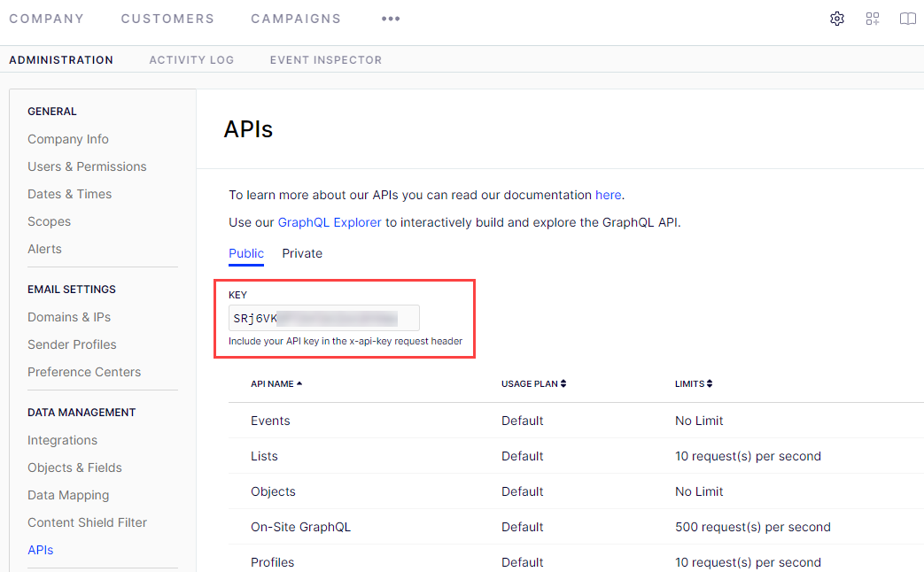Image resolution: width=924 pixels, height=572 pixels.
Task: Sort the Usage Plan column
Action: (x=563, y=384)
